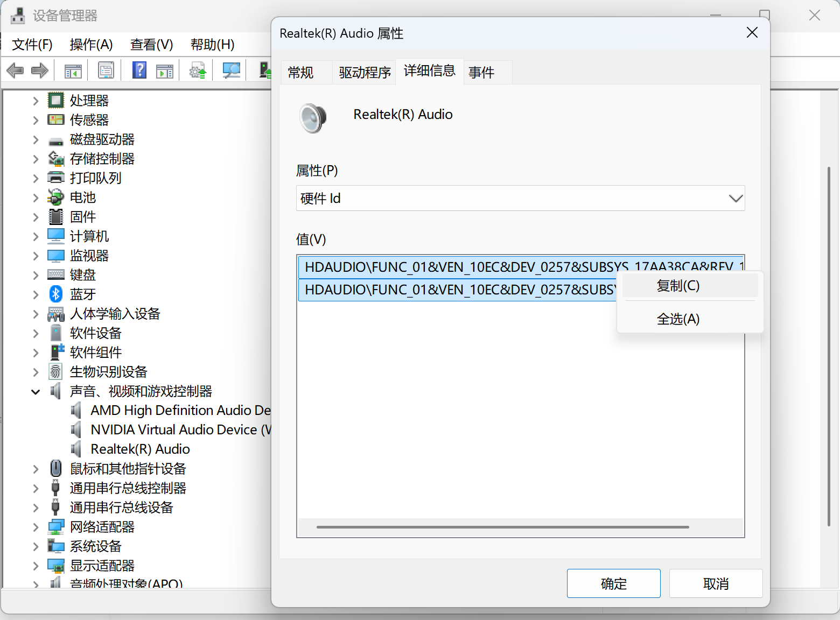Expand the 磁盘驱动器 tree node
This screenshot has width=840, height=620.
pos(36,139)
